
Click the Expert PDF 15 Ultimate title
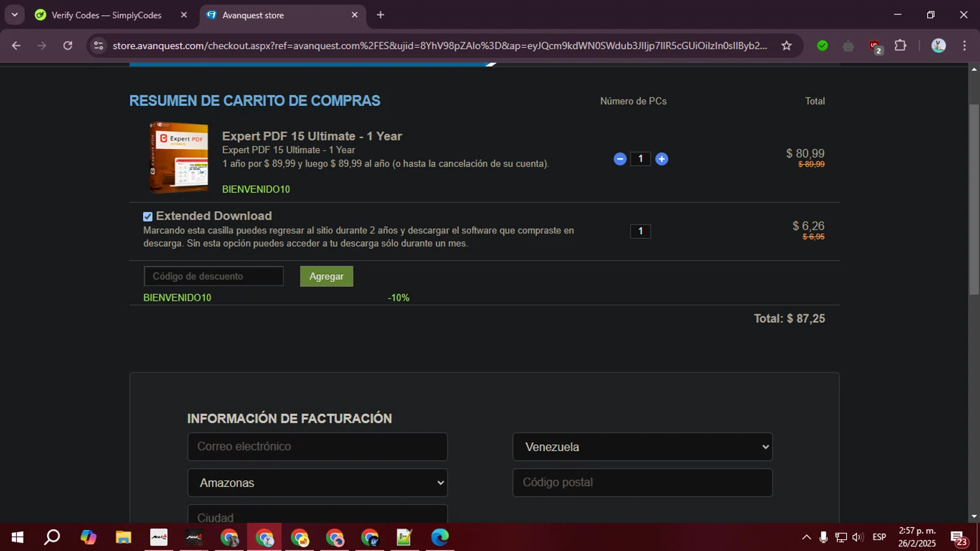point(312,136)
